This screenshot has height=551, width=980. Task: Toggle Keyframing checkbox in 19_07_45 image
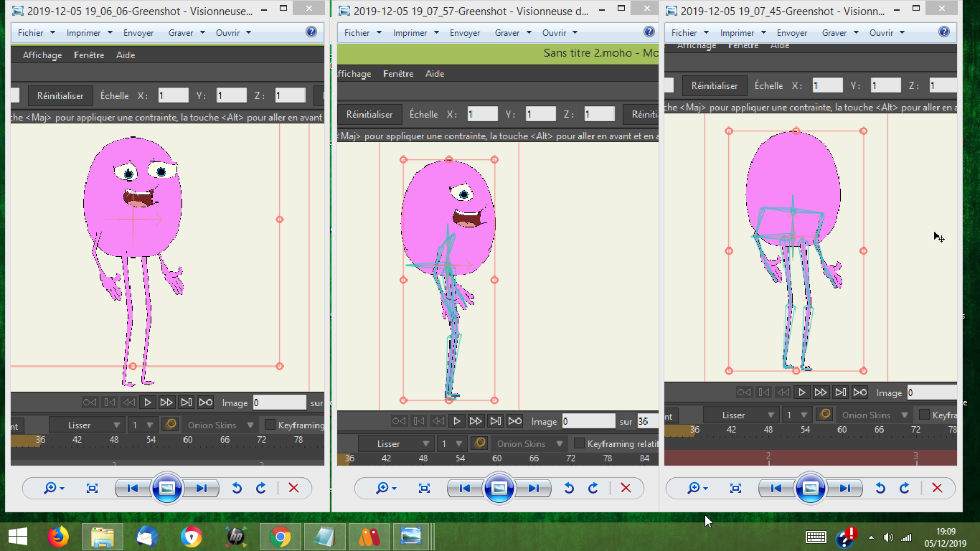tap(925, 415)
